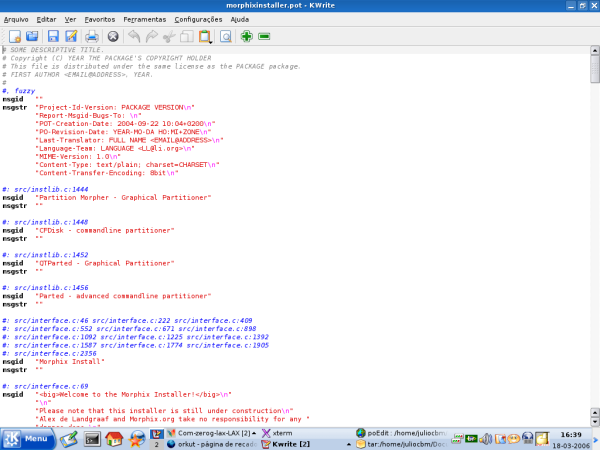Click the Open file folder icon
Viewport: 600px width, 450px height.
tap(32, 36)
